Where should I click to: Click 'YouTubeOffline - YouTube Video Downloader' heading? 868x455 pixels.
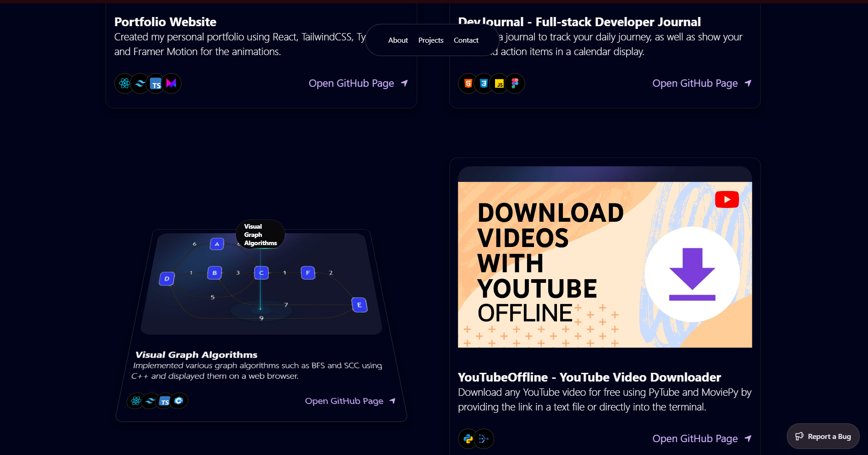(x=590, y=377)
